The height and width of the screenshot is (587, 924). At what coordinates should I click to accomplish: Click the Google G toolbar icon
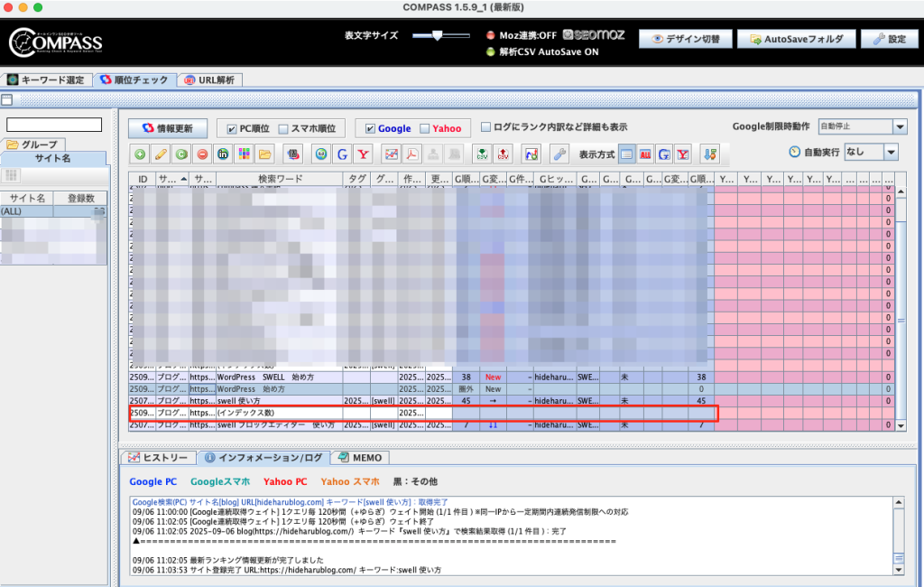342,154
